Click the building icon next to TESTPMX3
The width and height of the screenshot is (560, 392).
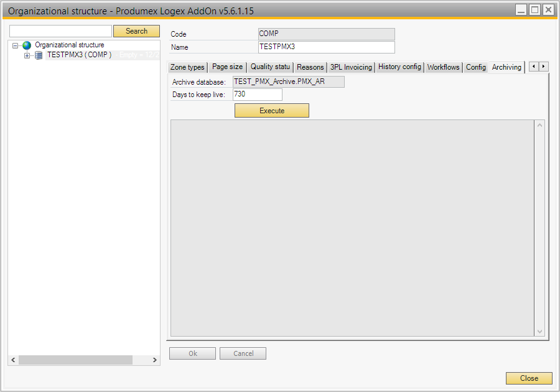click(39, 55)
